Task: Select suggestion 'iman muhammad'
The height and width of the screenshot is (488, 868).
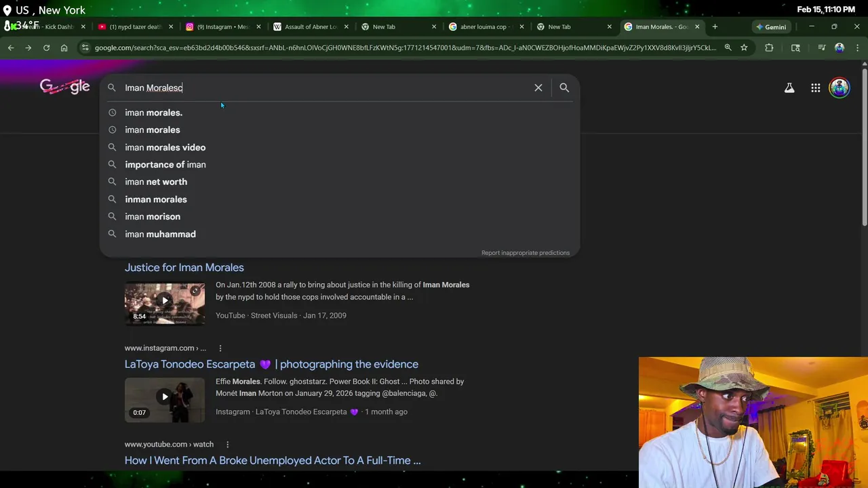Action: (x=339, y=234)
